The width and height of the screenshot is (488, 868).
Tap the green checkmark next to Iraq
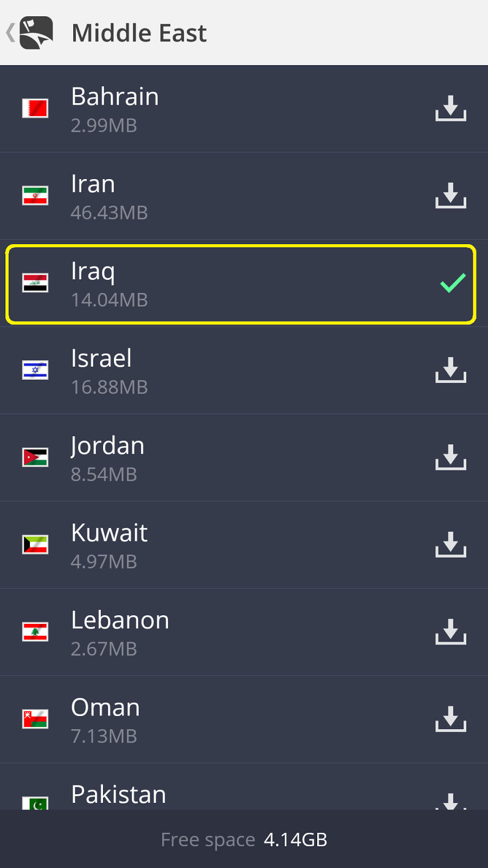453,283
